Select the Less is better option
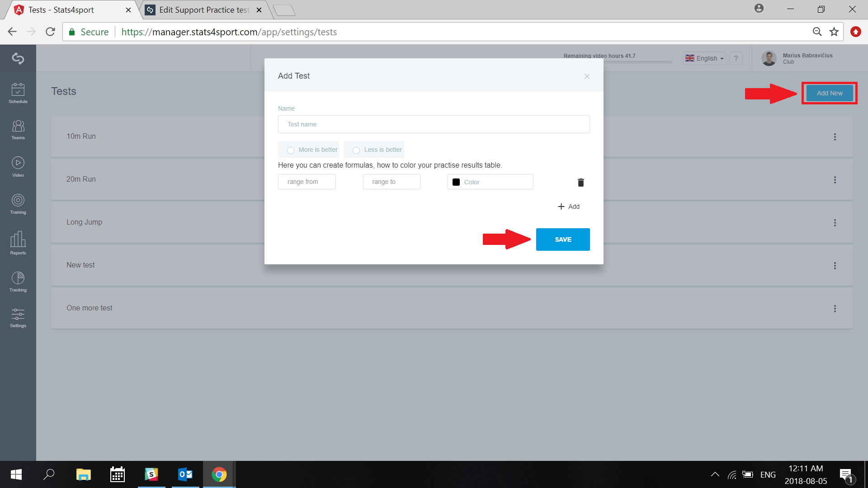868x488 pixels. pyautogui.click(x=374, y=150)
